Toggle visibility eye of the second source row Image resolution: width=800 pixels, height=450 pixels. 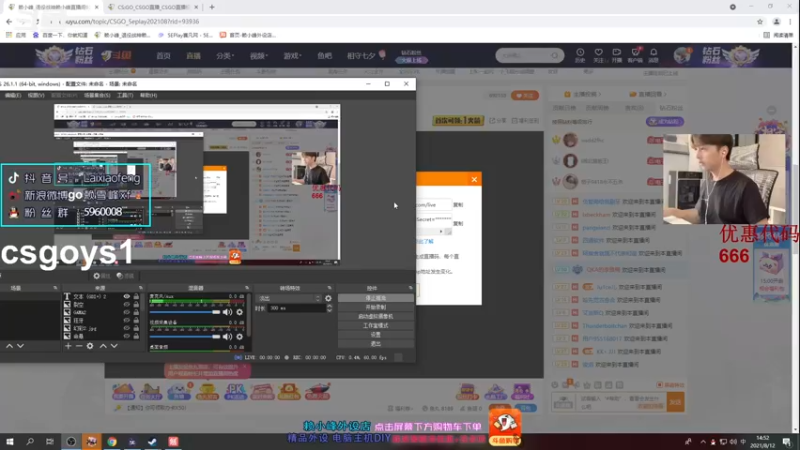point(127,305)
